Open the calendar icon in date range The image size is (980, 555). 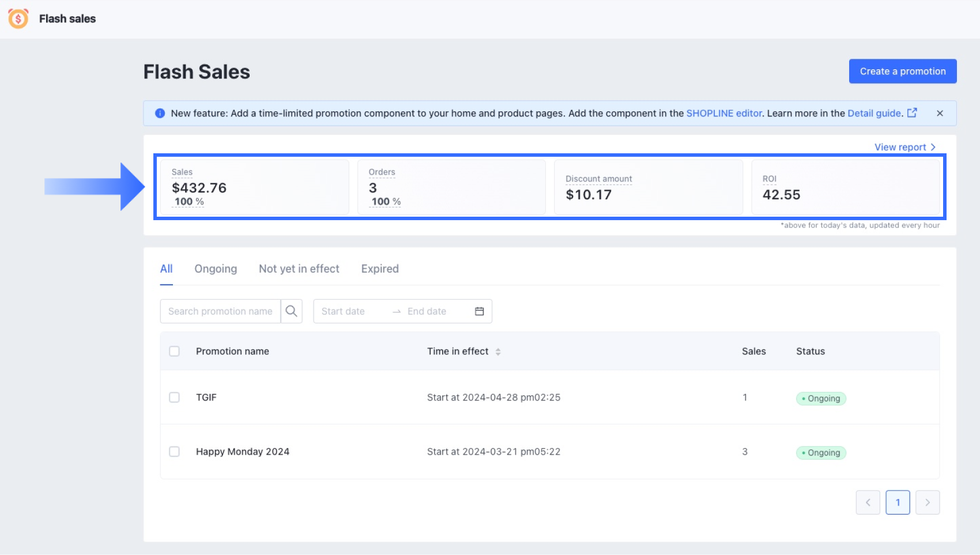(x=479, y=311)
